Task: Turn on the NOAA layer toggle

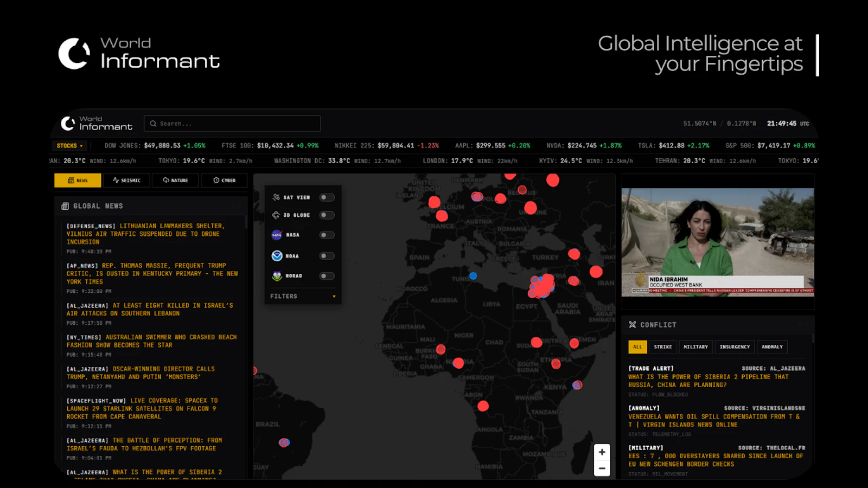Action: 327,256
